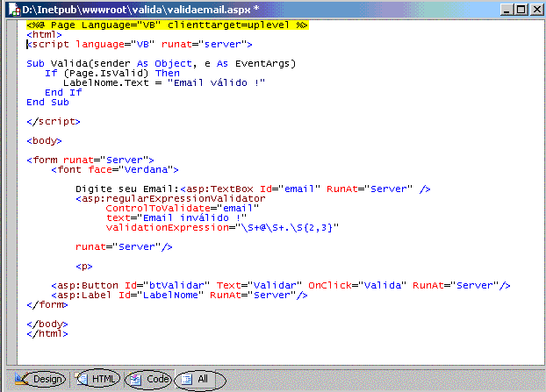The height and width of the screenshot is (392, 546).
Task: Click the Sub Valida declaration line
Action: [162, 64]
